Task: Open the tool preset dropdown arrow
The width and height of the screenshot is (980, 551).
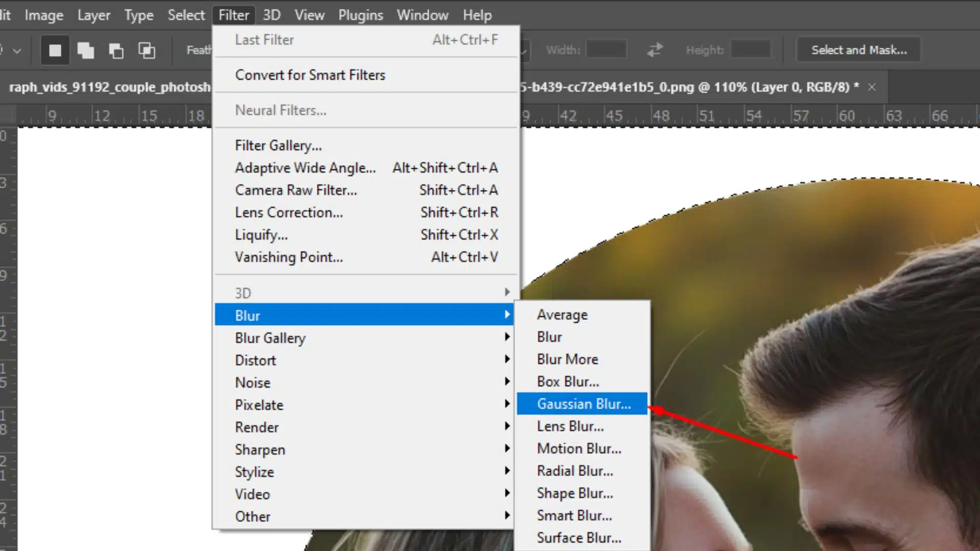Action: pos(17,51)
